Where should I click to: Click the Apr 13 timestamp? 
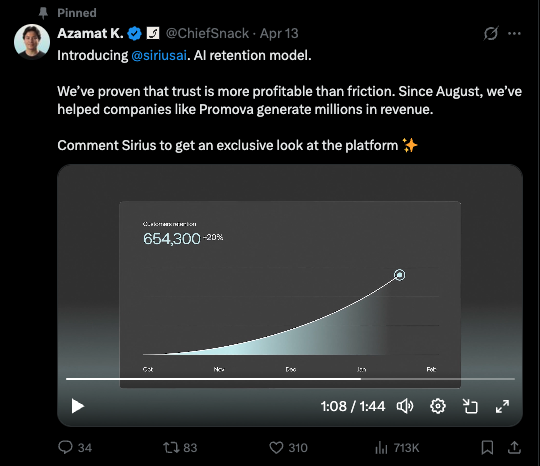click(279, 33)
